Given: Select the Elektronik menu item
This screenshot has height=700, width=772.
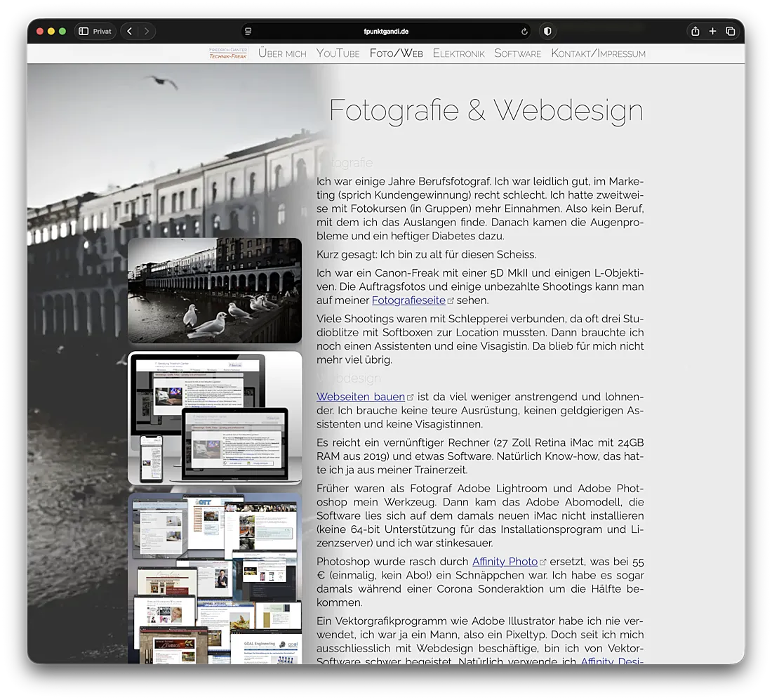Looking at the screenshot, I should coord(458,53).
